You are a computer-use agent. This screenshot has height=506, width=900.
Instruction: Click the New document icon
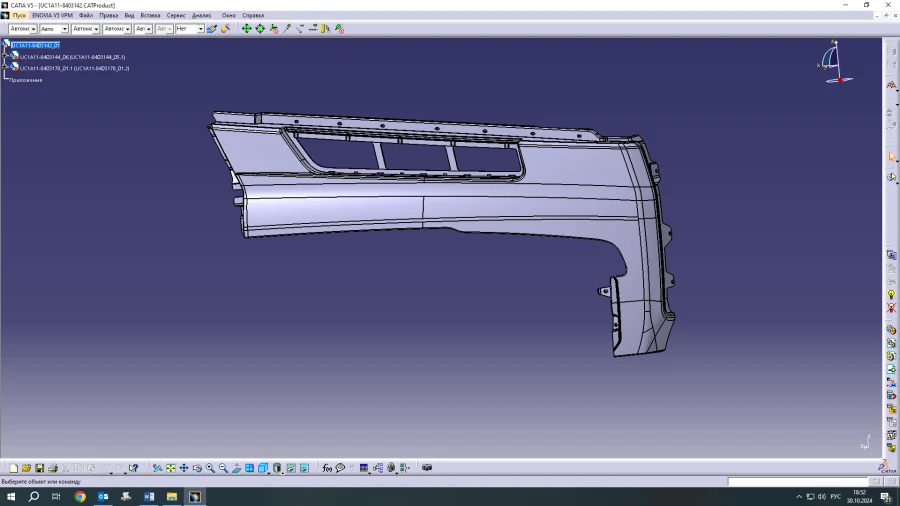click(14, 468)
